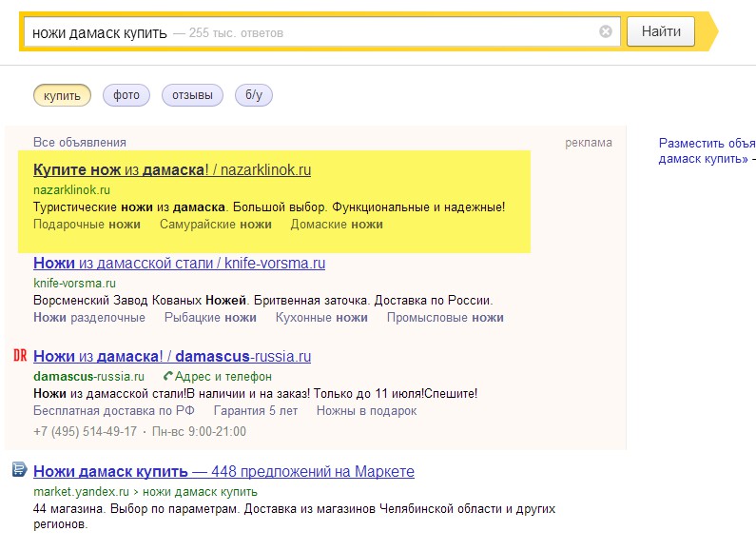756x551 pixels.
Task: Click the Пн-вс 9:00-21:00 hours text
Action: pos(199,431)
